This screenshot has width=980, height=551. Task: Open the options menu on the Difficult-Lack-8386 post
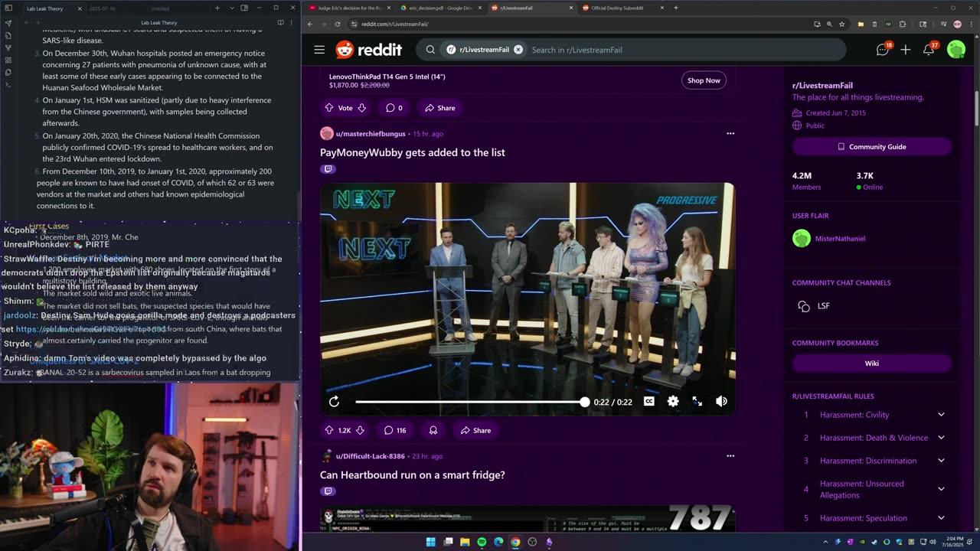(730, 455)
